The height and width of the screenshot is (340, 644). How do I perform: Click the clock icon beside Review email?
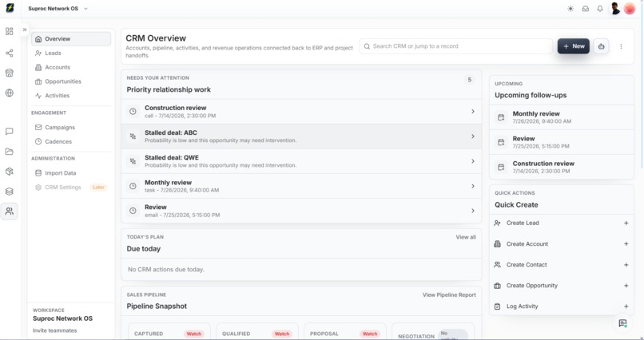pyautogui.click(x=133, y=211)
